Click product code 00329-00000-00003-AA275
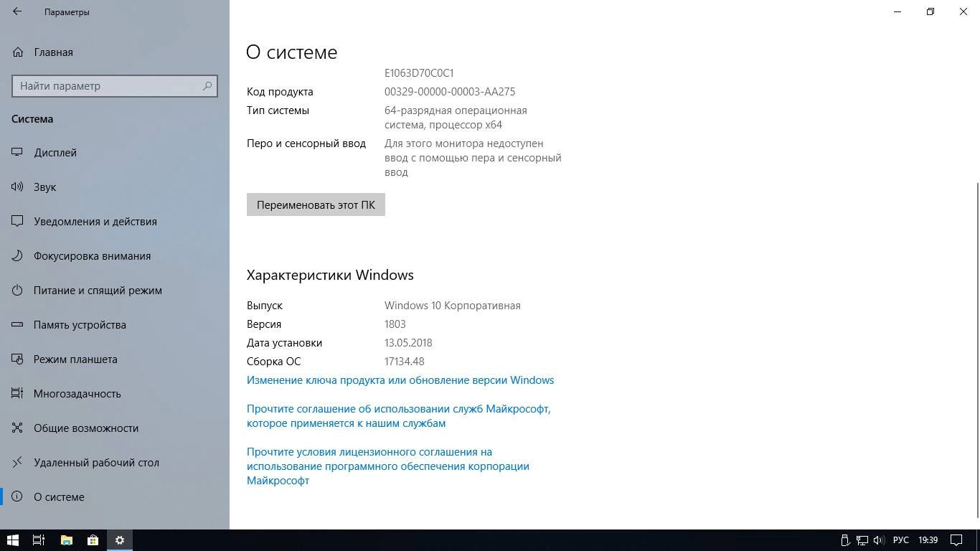 click(x=450, y=92)
